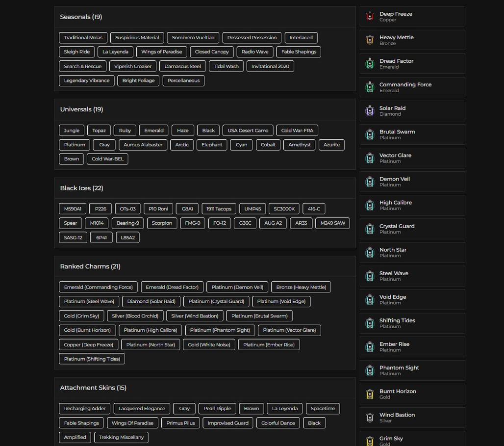Choose the Damascus Steel seasonal skin
Image resolution: width=504 pixels, height=446 pixels.
182,66
